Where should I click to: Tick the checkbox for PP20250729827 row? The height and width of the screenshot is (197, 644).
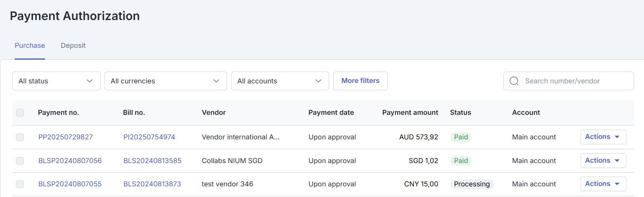click(x=20, y=137)
